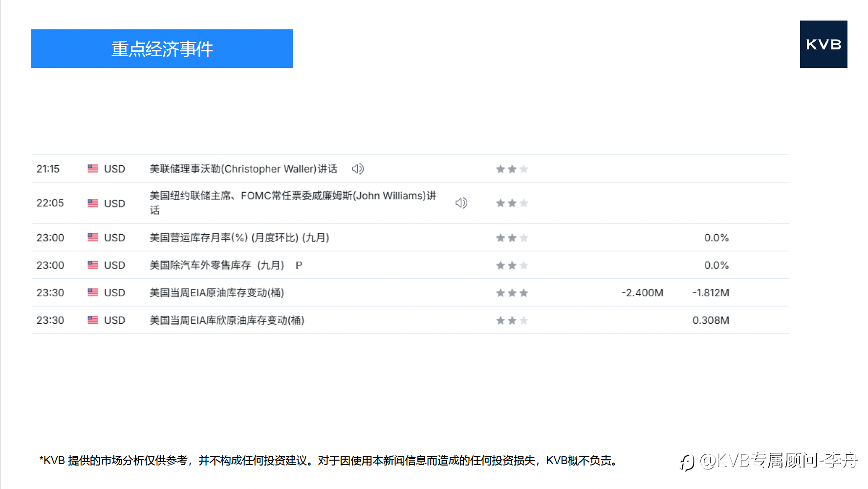This screenshot has height=489, width=868.
Task: Click 23:30 time for EIA原油库存变动
Action: tap(50, 292)
